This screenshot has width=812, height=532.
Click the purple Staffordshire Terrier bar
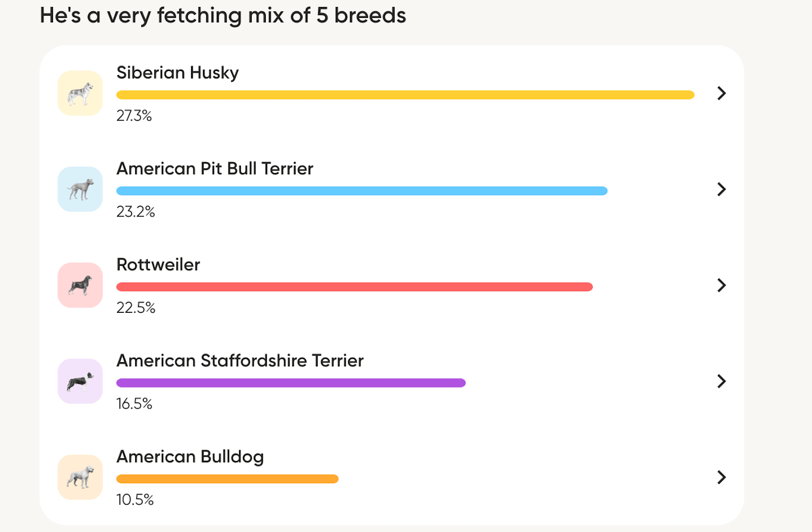click(x=291, y=383)
